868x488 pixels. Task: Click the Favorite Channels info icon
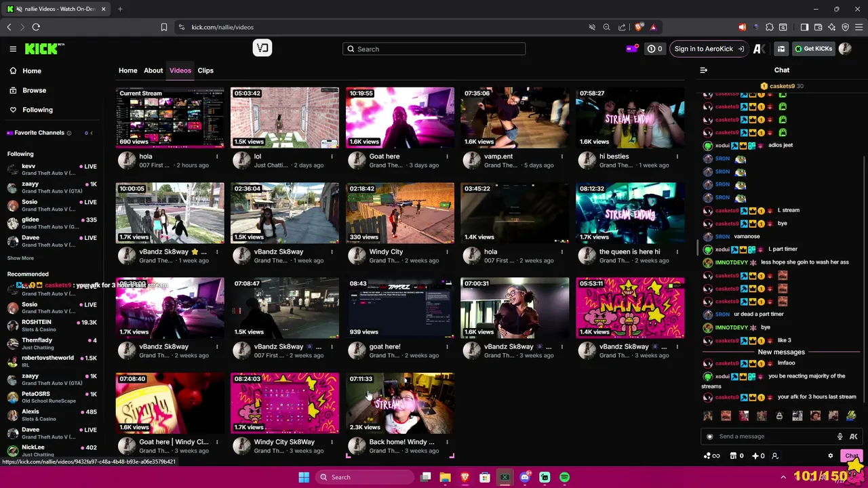[x=69, y=133]
